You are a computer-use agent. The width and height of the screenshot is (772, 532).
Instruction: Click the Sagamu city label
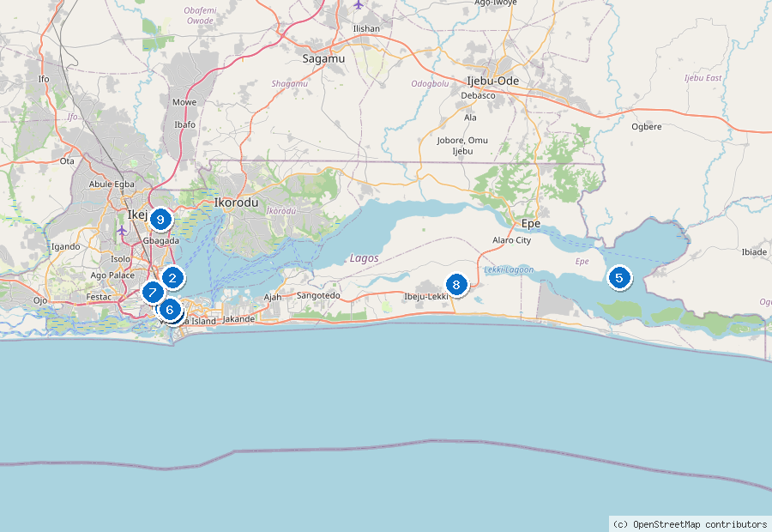tap(323, 58)
